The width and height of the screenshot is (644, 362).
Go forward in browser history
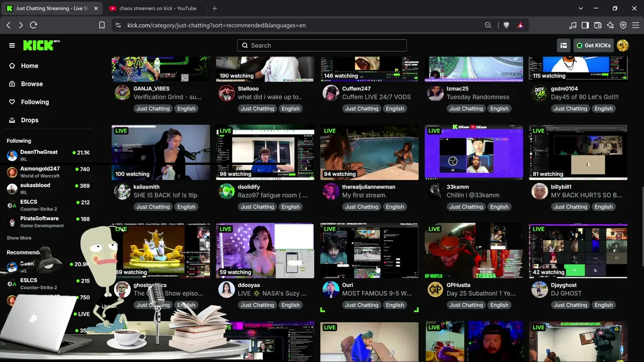[21, 25]
